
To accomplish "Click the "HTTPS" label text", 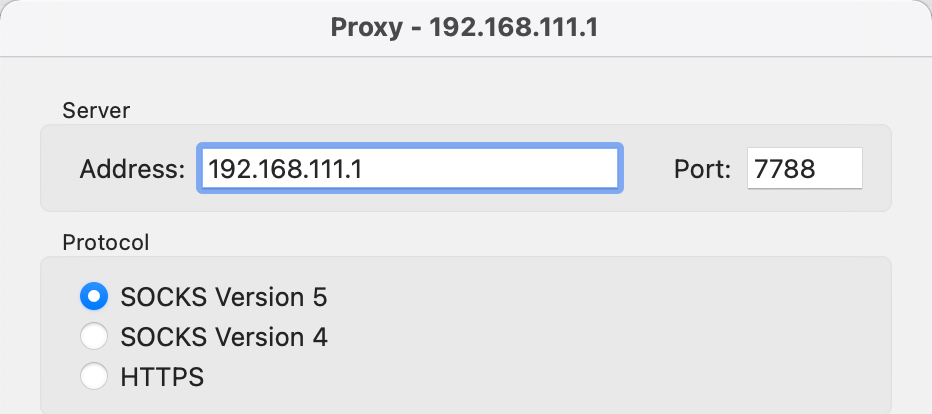I will tap(162, 377).
